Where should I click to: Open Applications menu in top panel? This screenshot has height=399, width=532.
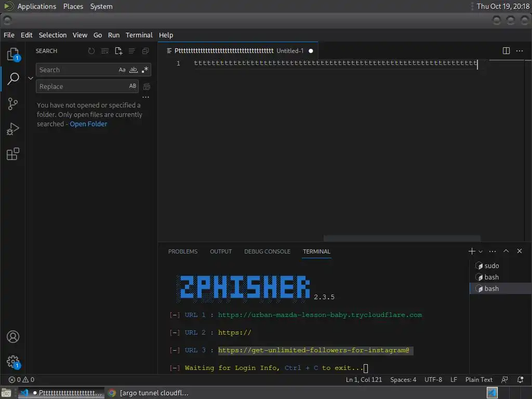[37, 6]
